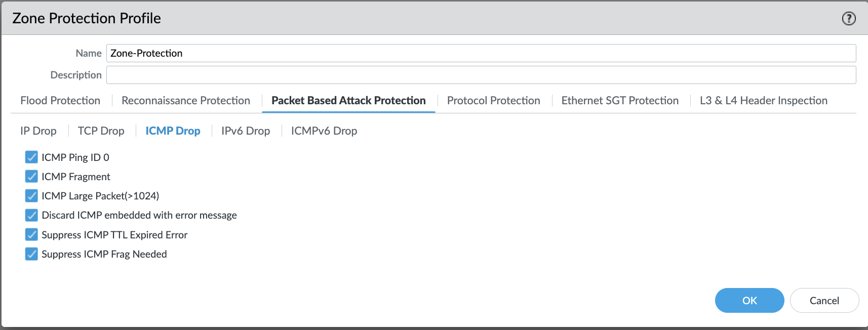Select the IP Drop sub-tab
Image resolution: width=868 pixels, height=330 pixels.
point(38,131)
